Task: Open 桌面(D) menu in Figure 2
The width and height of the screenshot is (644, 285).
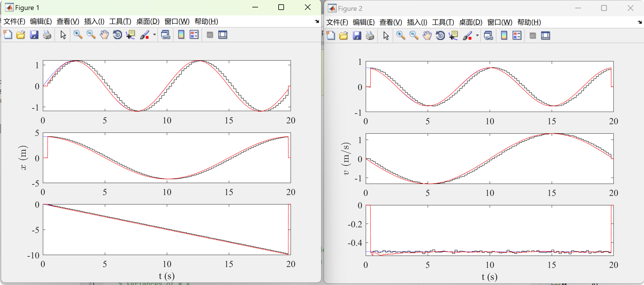Action: (471, 22)
